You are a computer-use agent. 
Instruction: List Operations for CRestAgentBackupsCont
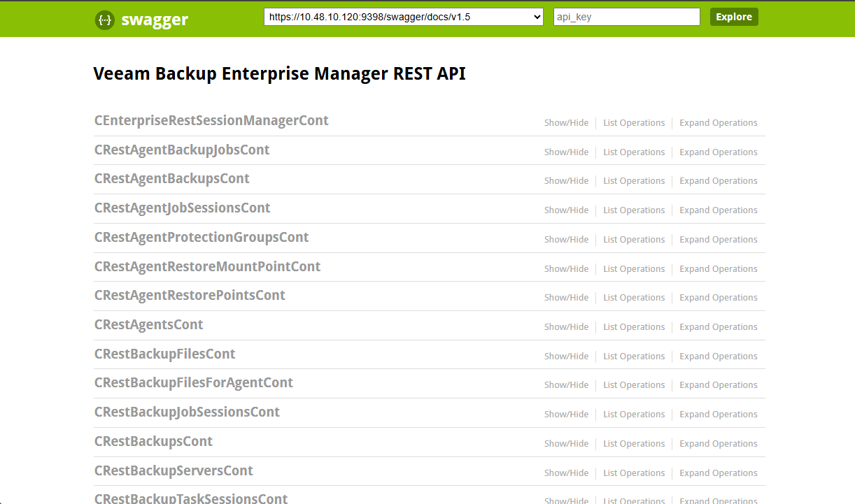[x=634, y=181]
